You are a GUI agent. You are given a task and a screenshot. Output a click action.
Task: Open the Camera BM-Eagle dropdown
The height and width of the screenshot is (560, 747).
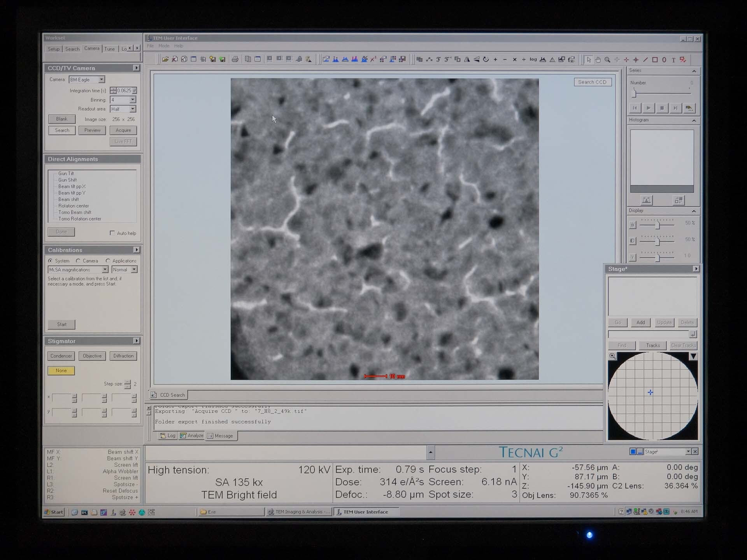pyautogui.click(x=101, y=79)
